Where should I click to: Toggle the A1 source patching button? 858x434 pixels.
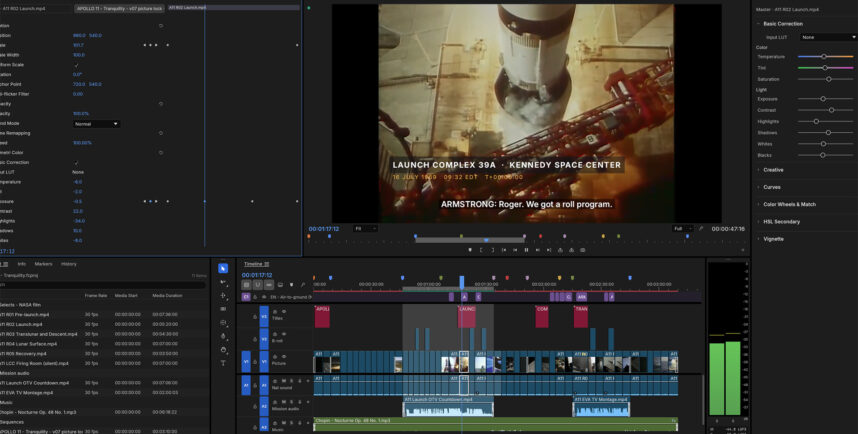coord(246,385)
